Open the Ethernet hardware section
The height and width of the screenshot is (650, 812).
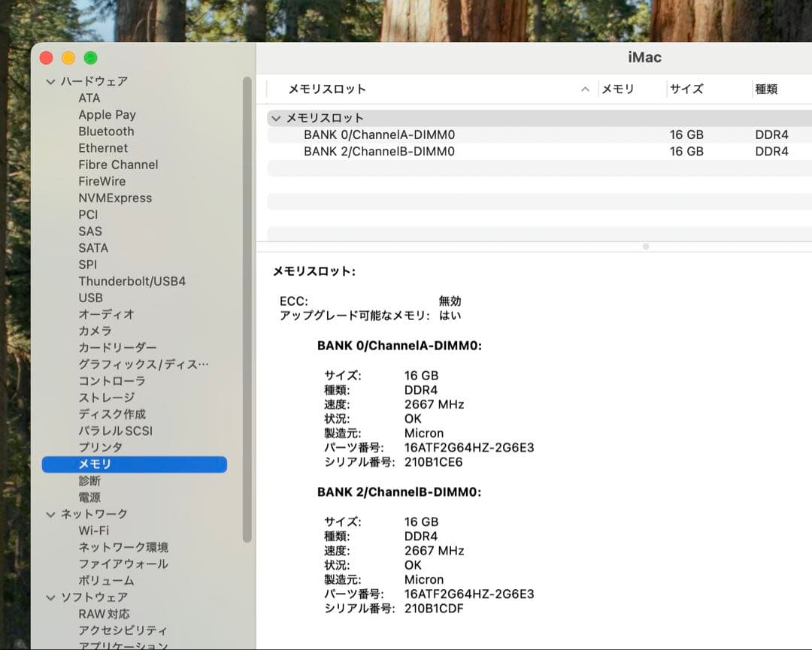tap(103, 147)
